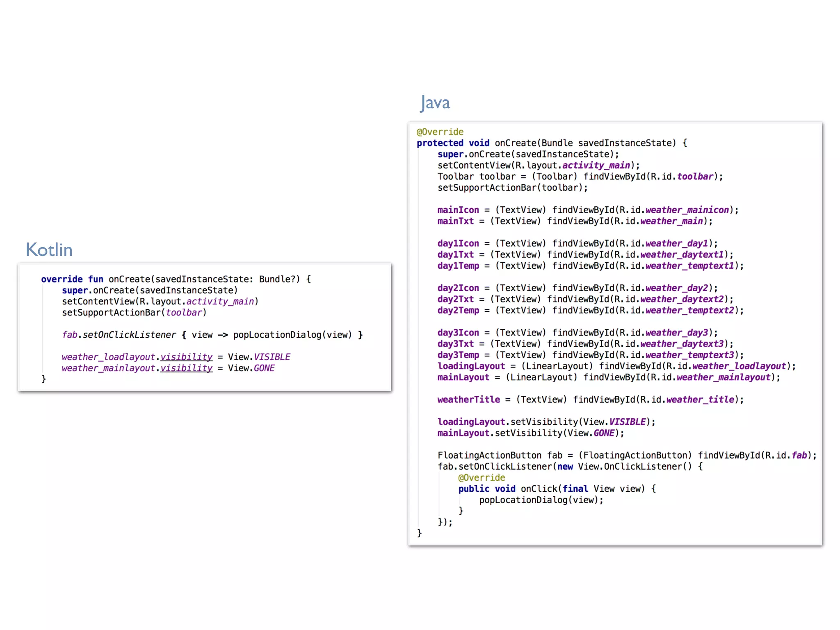840x630 pixels.
Task: Click 'public void onClick(final View view)' line
Action: [557, 489]
